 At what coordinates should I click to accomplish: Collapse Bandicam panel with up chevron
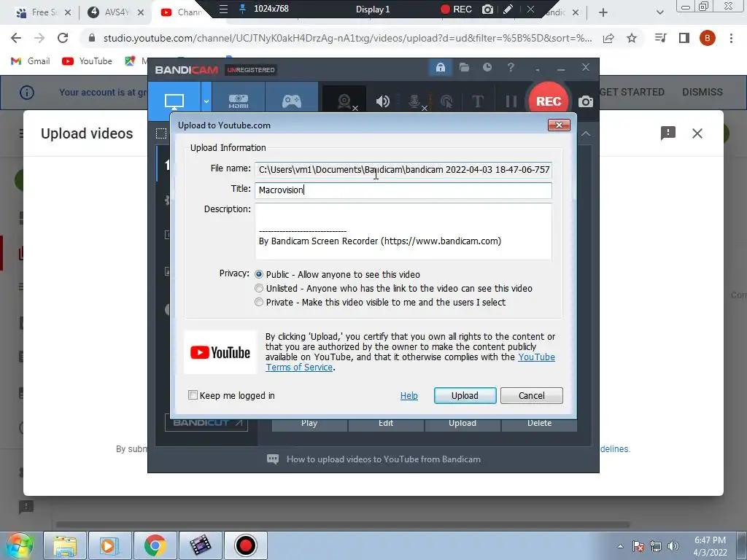pyautogui.click(x=586, y=134)
